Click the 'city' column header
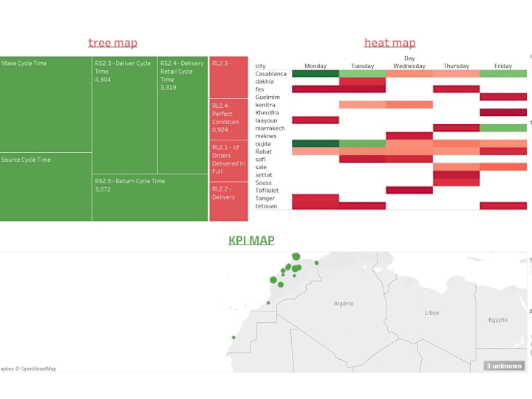Viewport: 532px width, 399px height. pyautogui.click(x=261, y=66)
